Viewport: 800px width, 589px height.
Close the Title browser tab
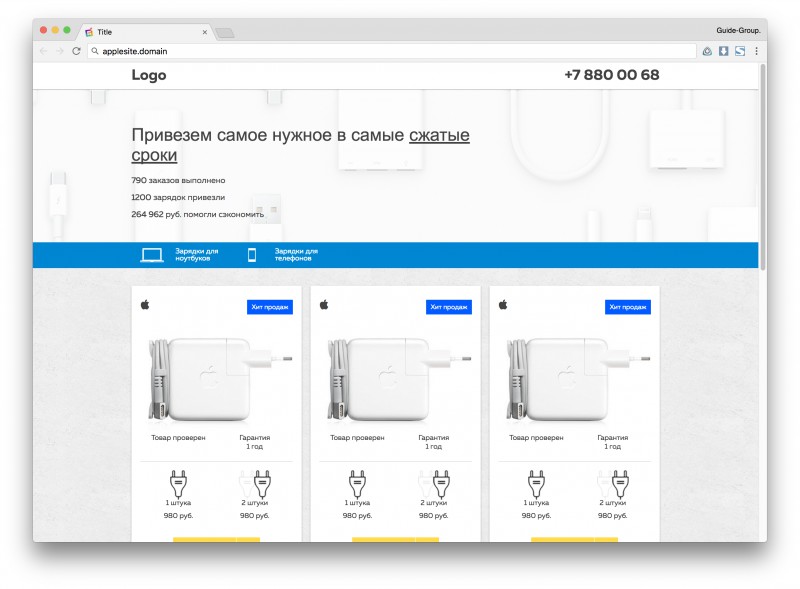(x=205, y=32)
